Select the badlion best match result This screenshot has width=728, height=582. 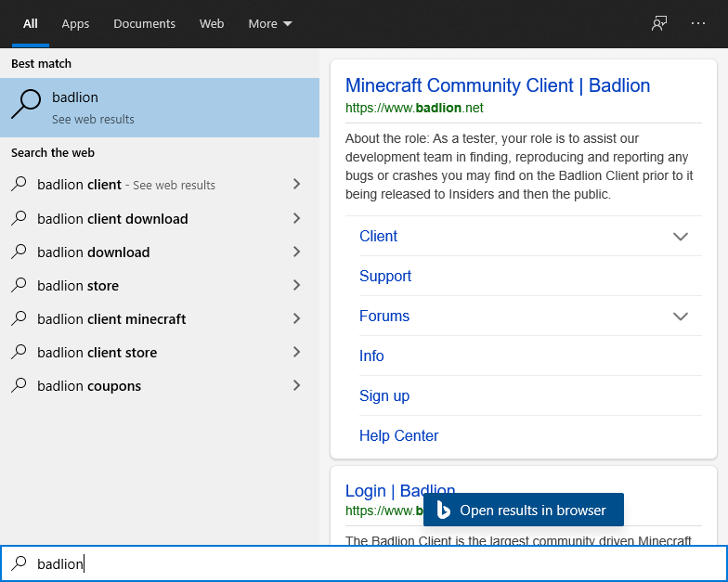[160, 108]
